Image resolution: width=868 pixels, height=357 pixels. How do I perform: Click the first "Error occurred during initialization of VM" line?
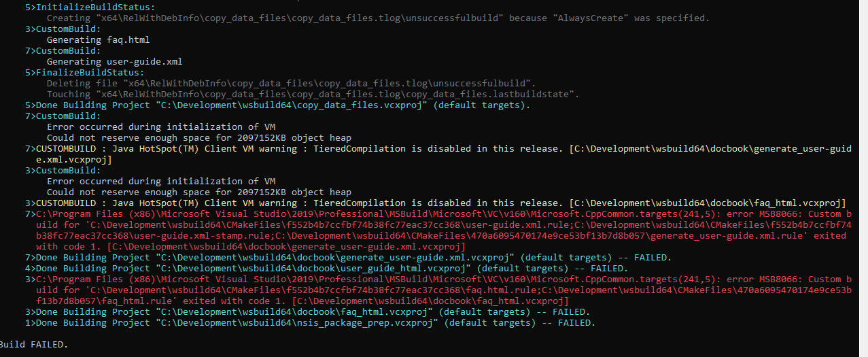(161, 127)
